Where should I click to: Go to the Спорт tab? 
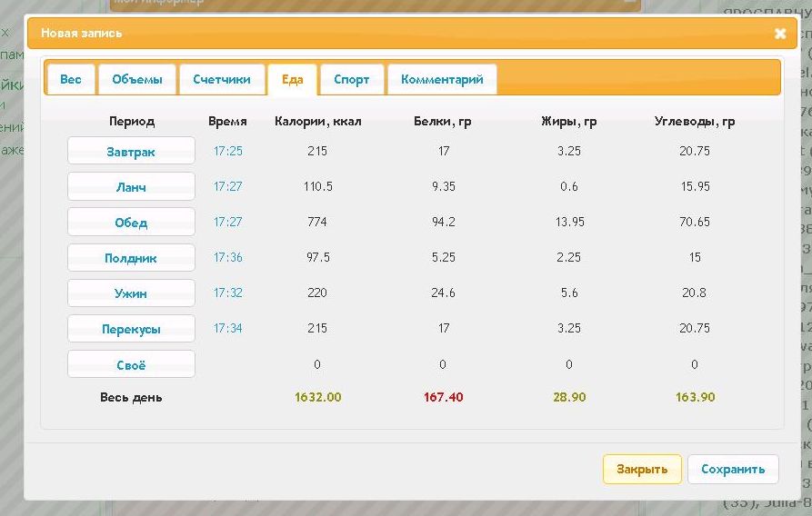click(352, 79)
